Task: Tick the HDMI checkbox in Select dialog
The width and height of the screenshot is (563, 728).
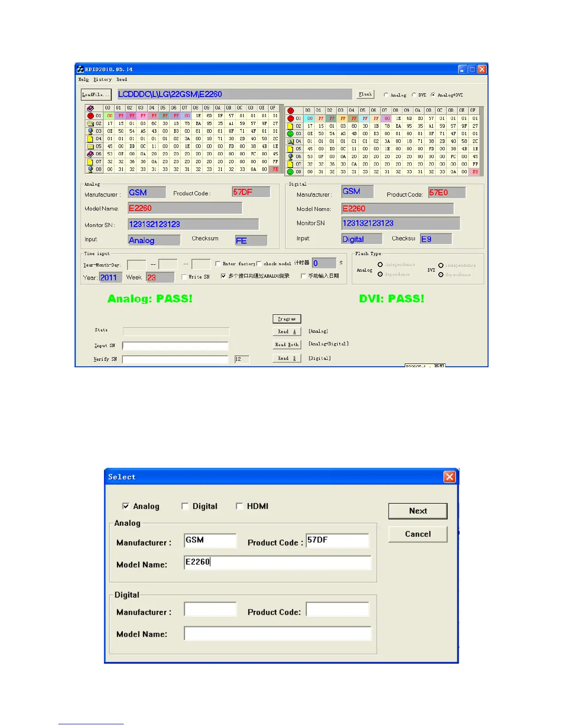Action: click(239, 506)
